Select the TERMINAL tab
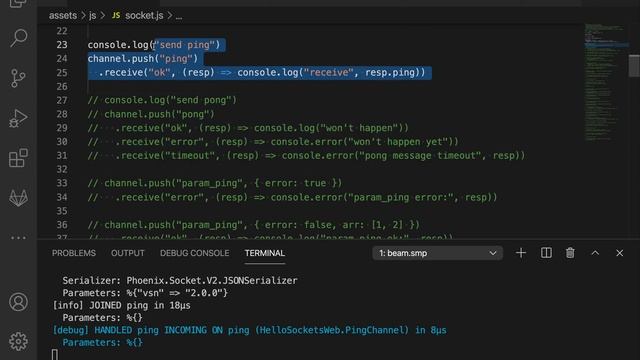 (x=265, y=253)
